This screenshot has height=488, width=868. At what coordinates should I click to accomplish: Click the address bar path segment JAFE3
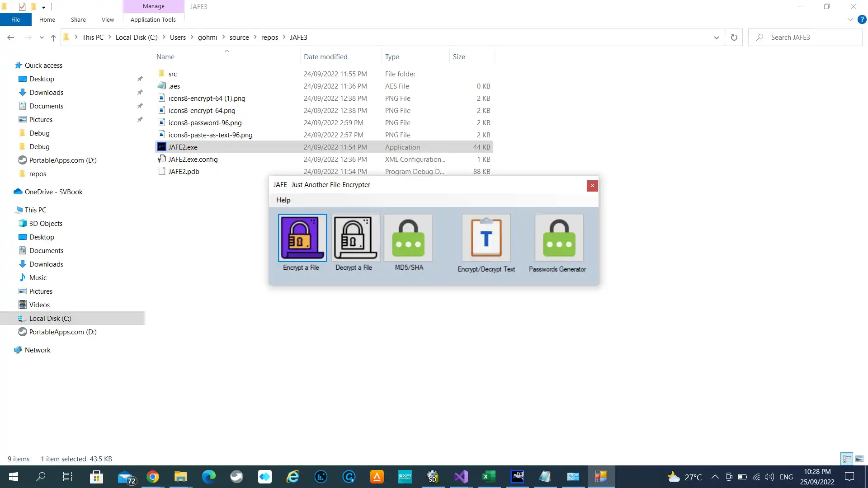pyautogui.click(x=299, y=37)
